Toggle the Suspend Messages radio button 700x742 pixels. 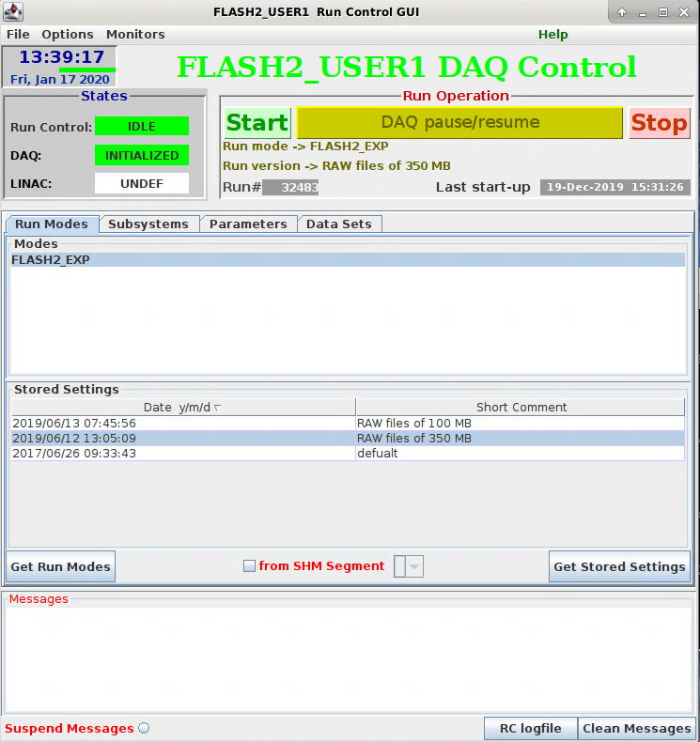[x=144, y=728]
